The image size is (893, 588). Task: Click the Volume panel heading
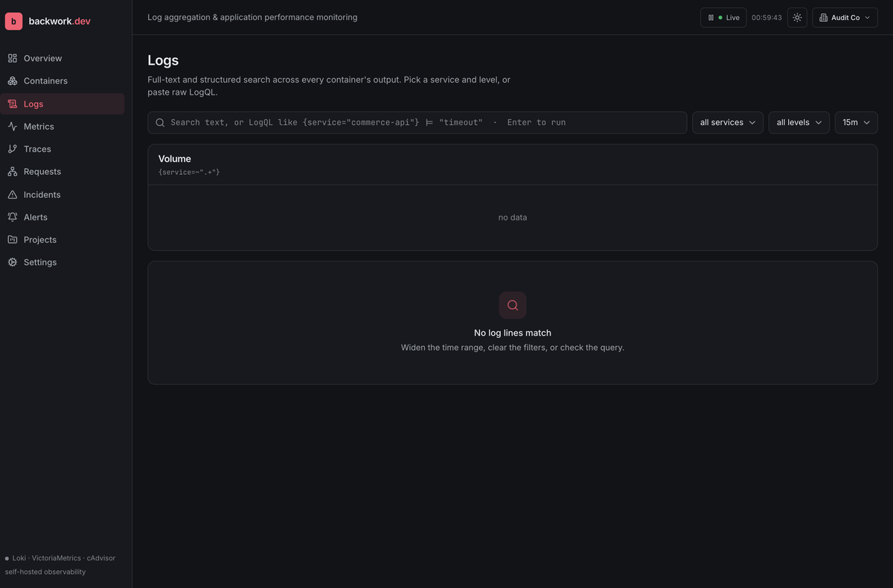tap(175, 159)
